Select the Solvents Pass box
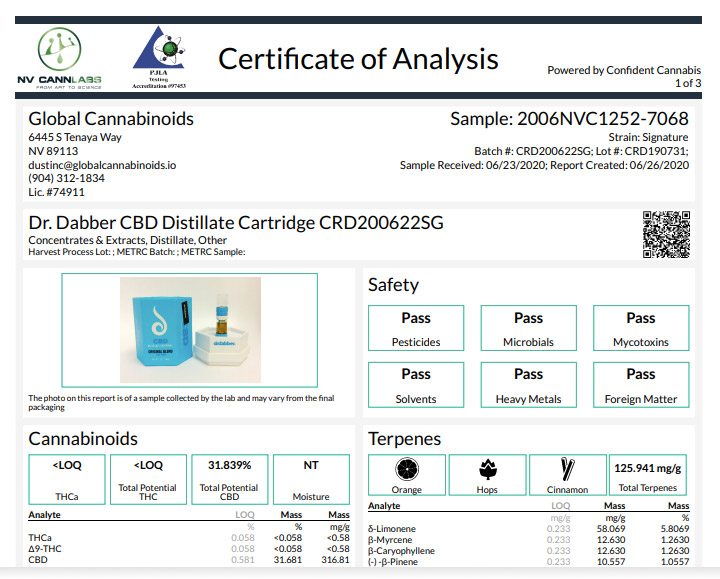This screenshot has height=579, width=720. click(416, 385)
